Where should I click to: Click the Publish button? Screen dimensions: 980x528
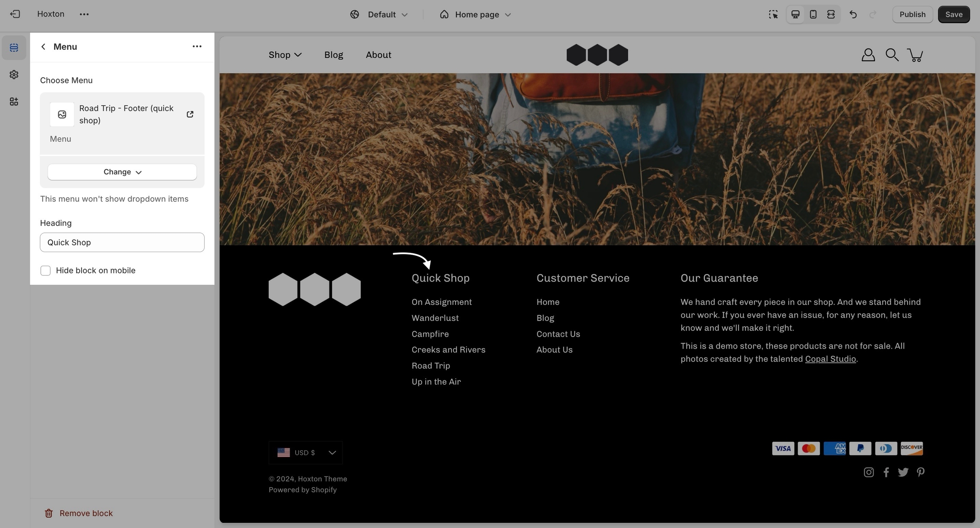(x=912, y=14)
